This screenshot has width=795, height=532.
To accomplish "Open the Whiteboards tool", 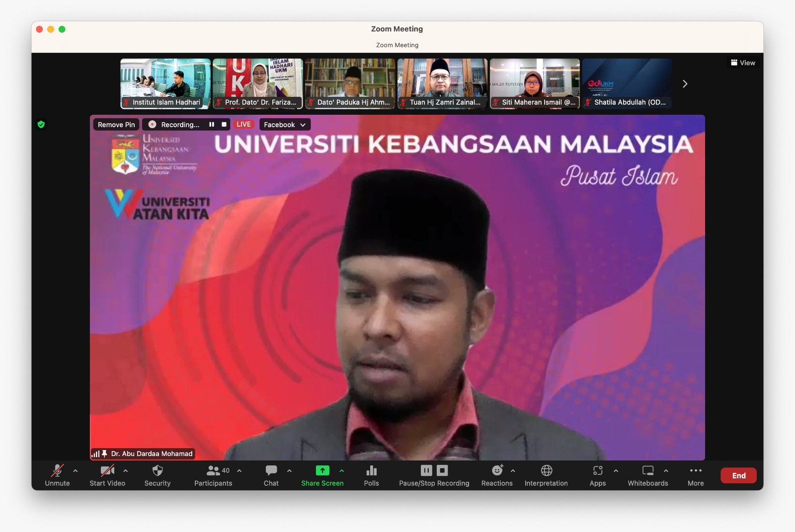I will 647,475.
